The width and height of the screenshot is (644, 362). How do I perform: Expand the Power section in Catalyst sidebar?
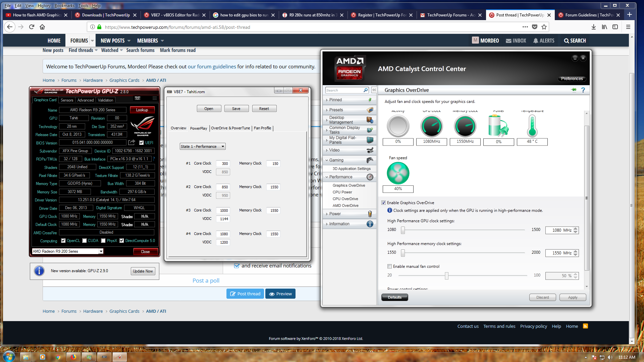[326, 214]
